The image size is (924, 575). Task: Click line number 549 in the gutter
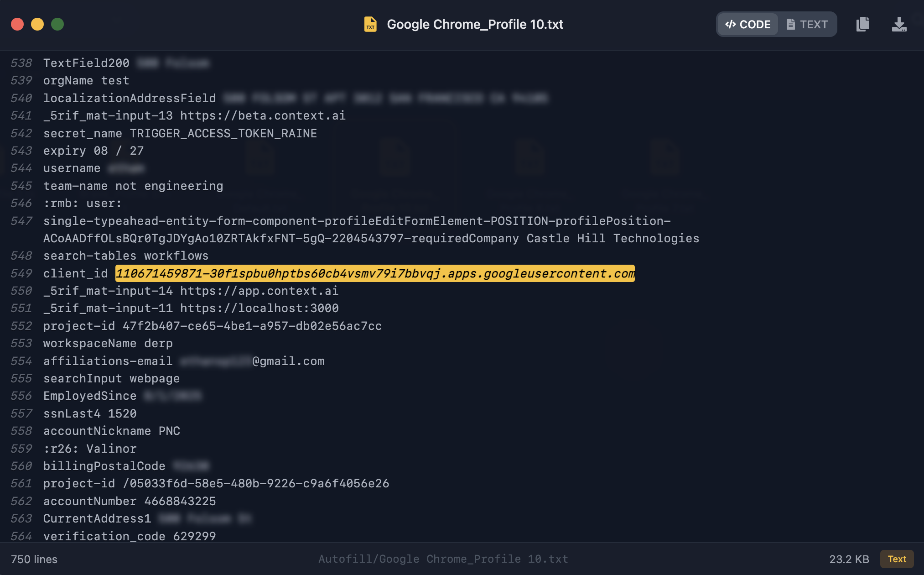[x=21, y=273]
